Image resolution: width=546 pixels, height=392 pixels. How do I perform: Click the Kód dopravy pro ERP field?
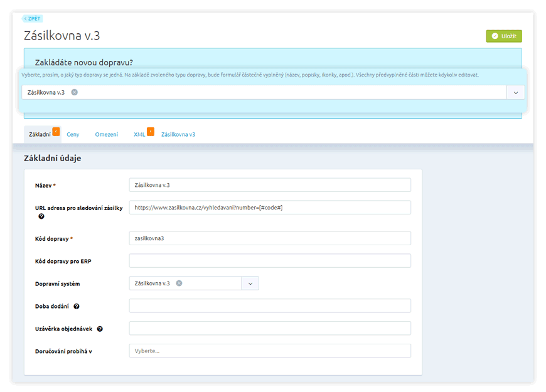(x=270, y=261)
